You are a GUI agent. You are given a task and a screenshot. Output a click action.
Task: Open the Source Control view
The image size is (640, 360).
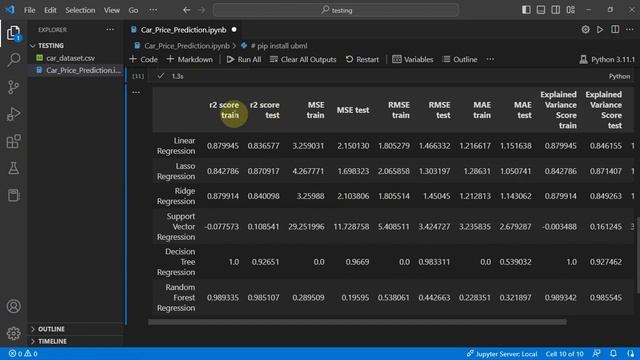13,87
